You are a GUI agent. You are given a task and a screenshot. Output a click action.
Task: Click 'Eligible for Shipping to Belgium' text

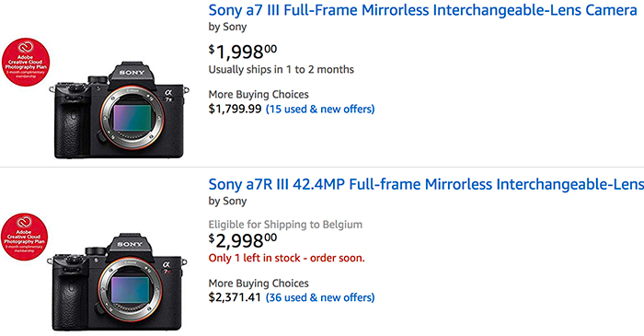[x=285, y=225]
